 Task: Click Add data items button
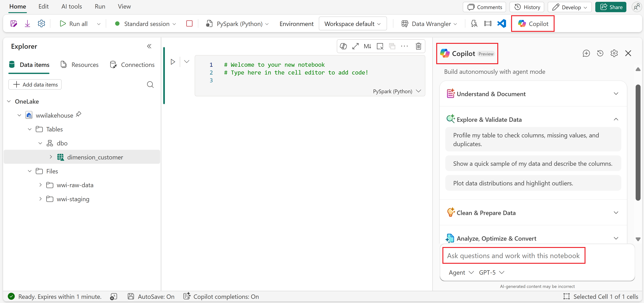click(x=35, y=85)
